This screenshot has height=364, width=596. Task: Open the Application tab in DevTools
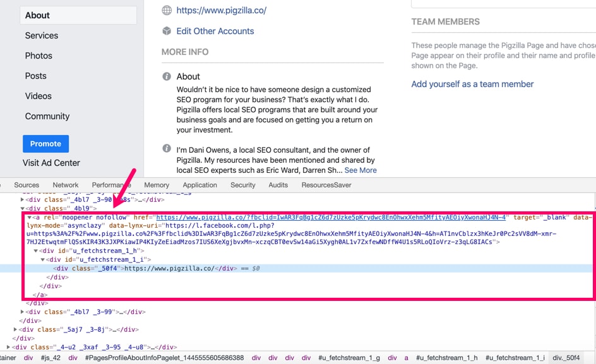pos(200,185)
